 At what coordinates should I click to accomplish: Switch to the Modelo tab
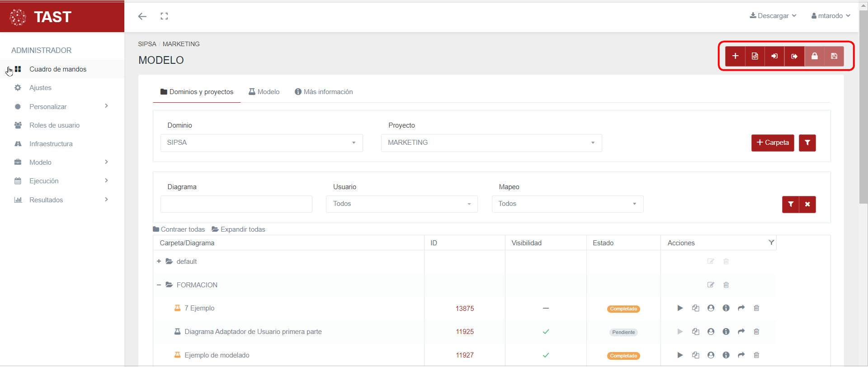click(264, 92)
